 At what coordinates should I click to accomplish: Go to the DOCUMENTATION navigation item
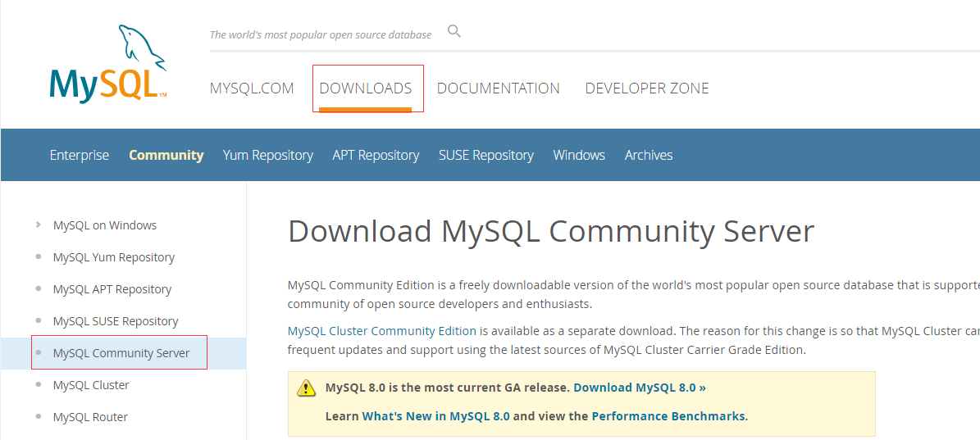pos(498,88)
